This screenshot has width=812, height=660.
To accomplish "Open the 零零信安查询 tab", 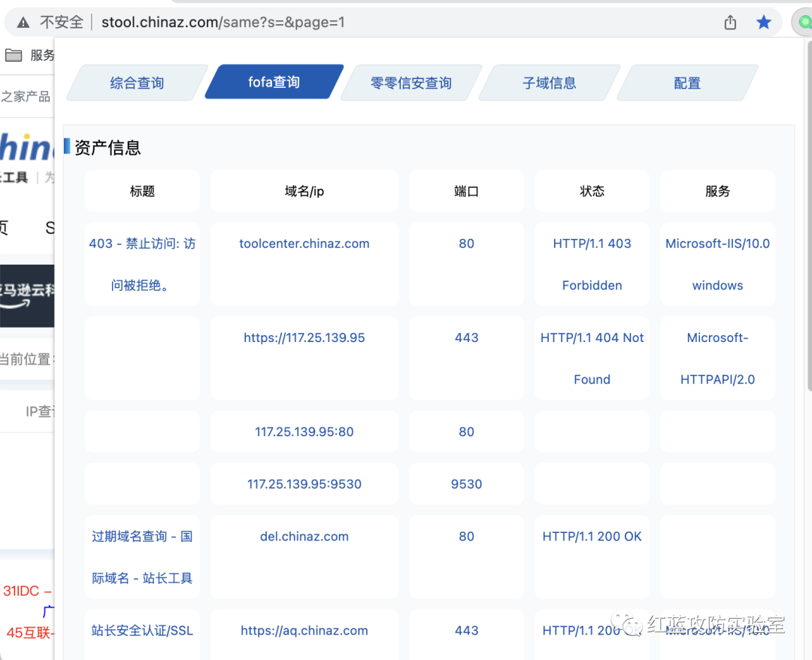I will pyautogui.click(x=411, y=83).
